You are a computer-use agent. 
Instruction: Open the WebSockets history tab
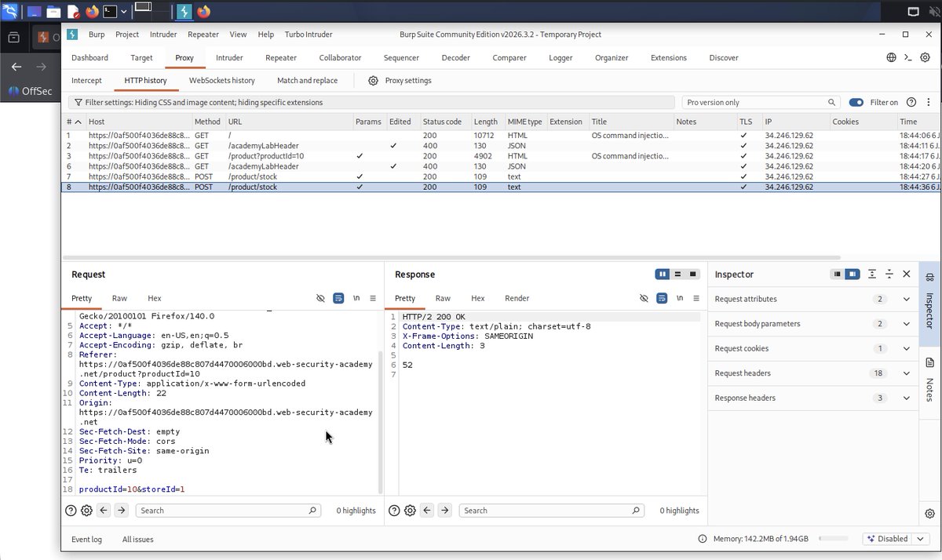point(222,81)
